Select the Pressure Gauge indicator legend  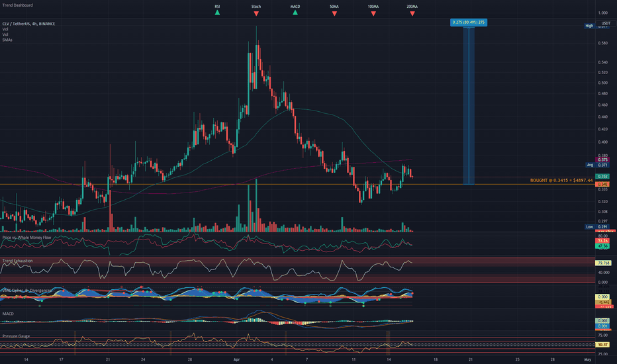[x=16, y=336]
